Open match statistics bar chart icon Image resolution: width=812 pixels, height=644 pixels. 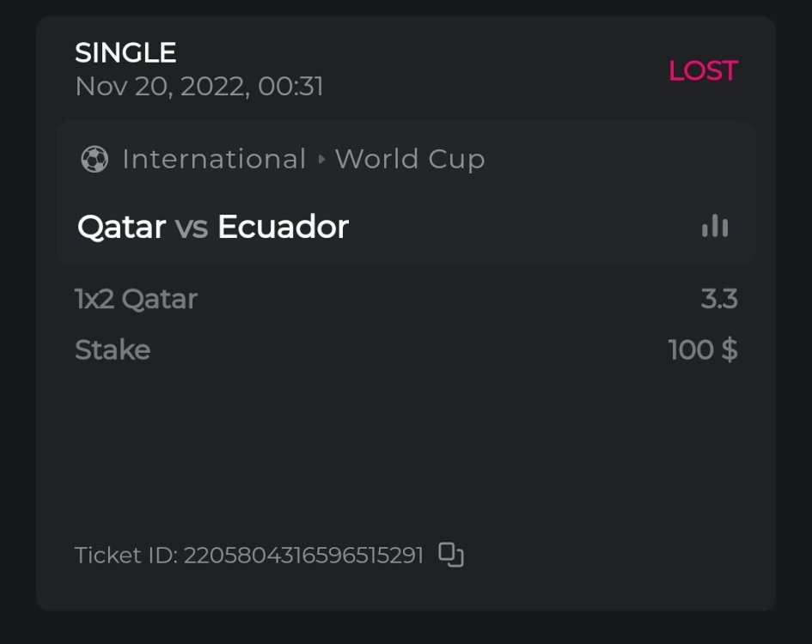click(715, 227)
